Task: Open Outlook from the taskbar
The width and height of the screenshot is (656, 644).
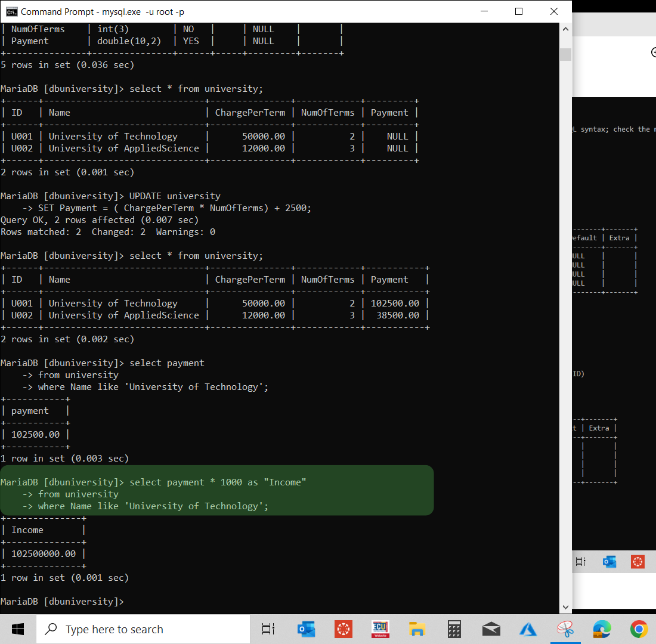Action: pos(306,629)
